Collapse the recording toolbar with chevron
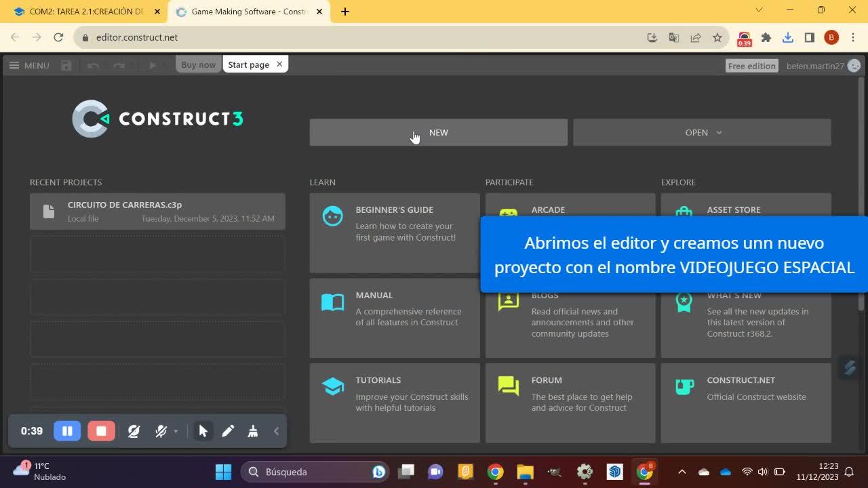Screen dimensions: 868x488 276,431
